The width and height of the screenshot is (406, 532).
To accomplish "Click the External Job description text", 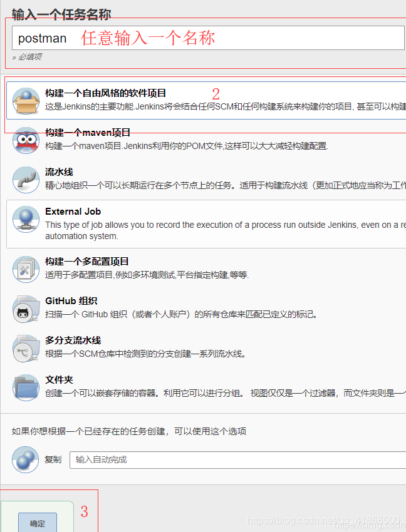I will click(226, 230).
